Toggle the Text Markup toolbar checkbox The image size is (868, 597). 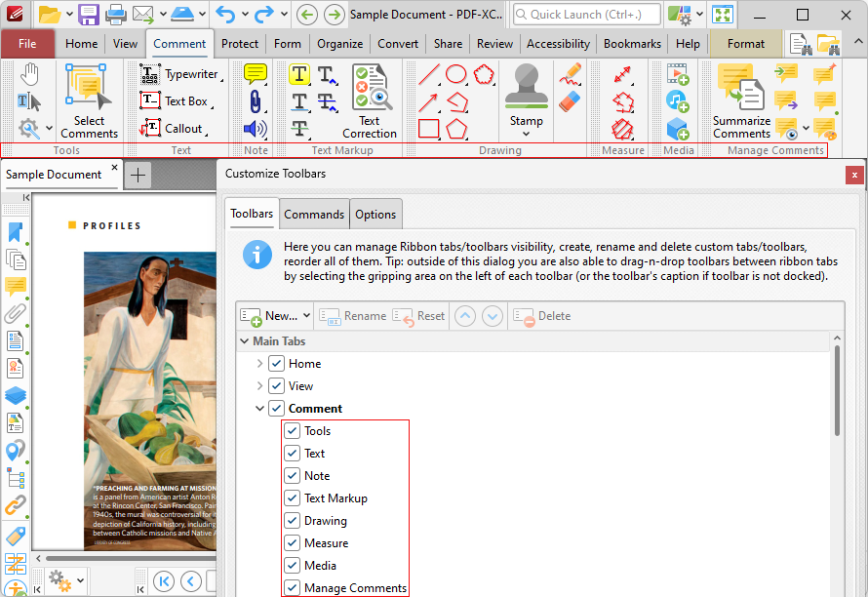(x=293, y=498)
